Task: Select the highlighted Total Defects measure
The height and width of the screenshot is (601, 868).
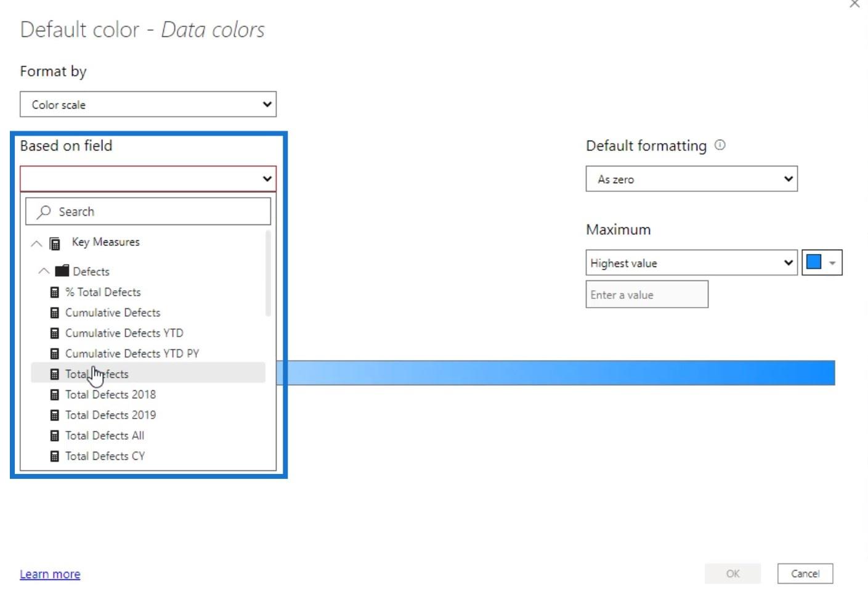Action: [x=148, y=374]
